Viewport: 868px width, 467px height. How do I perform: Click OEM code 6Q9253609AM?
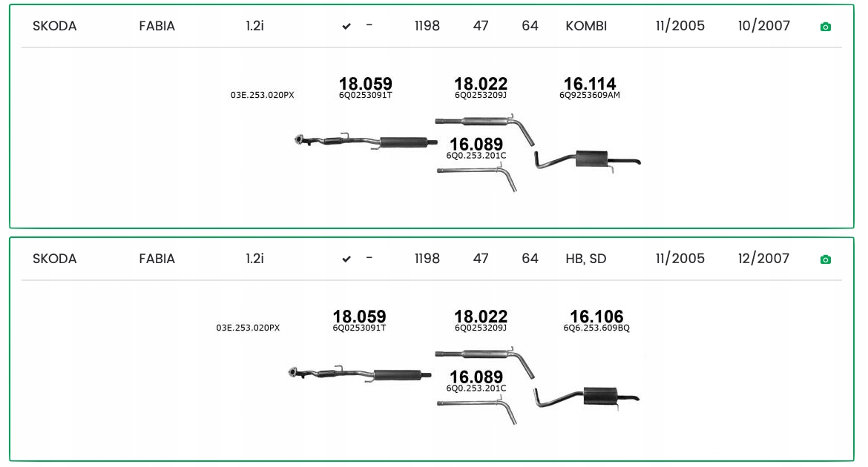(x=590, y=95)
